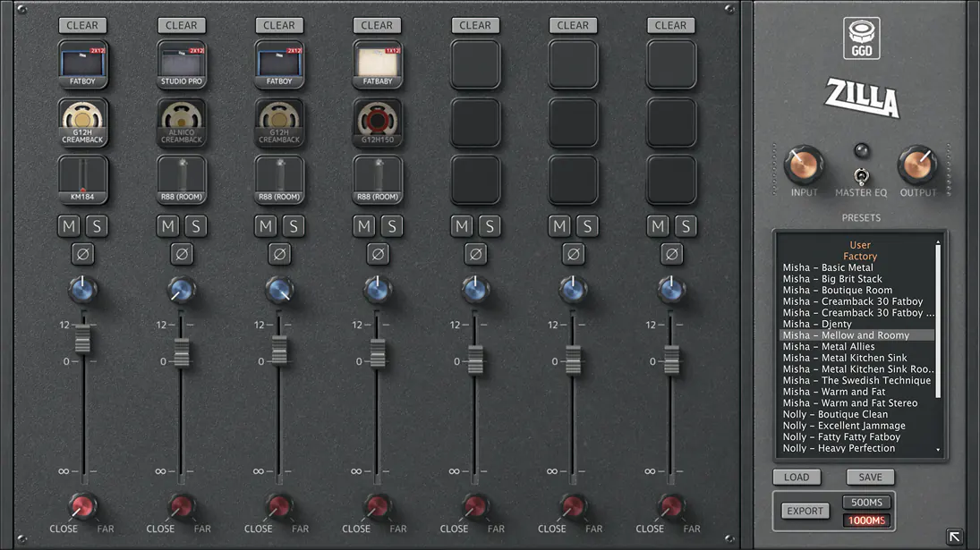Solo the second channel
The image size is (980, 550).
(195, 226)
